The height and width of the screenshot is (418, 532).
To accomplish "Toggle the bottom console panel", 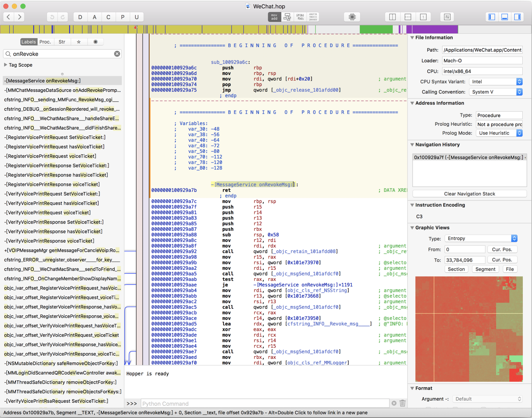I will pos(505,17).
